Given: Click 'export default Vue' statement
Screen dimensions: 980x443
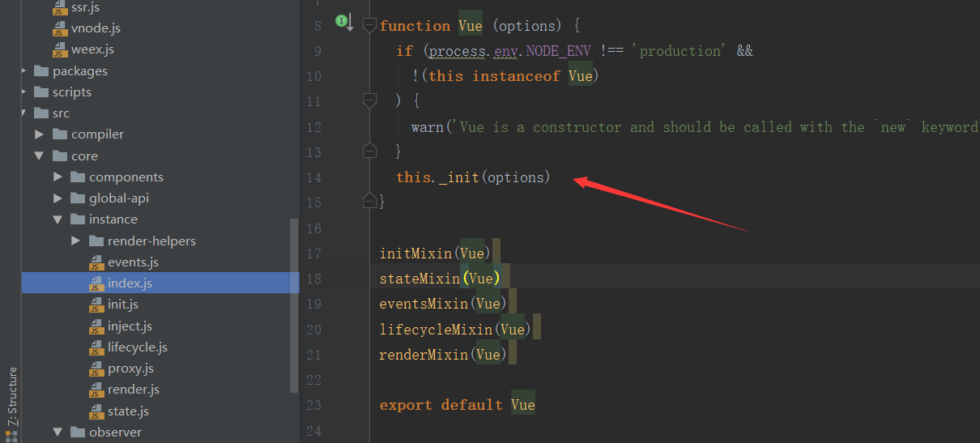Looking at the screenshot, I should coord(457,404).
